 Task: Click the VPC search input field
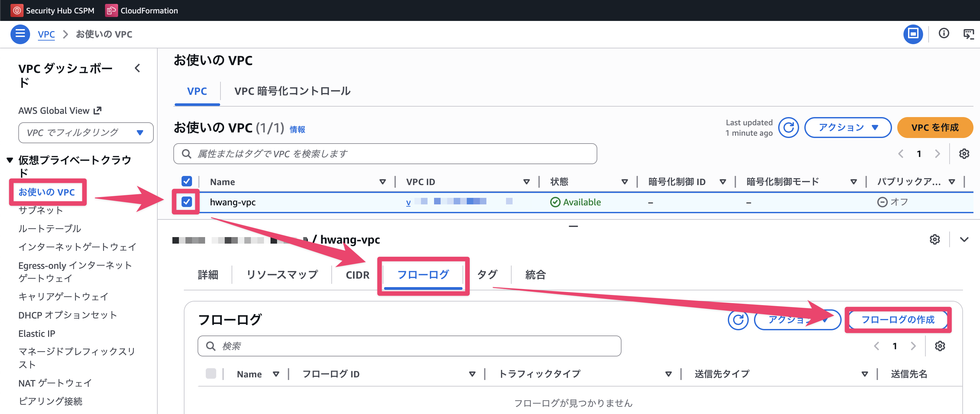click(x=385, y=154)
